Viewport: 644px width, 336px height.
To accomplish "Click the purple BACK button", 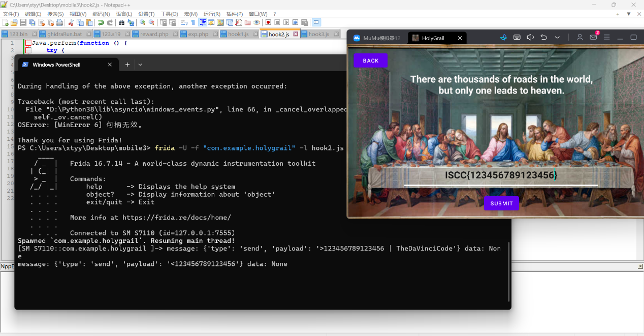I will 371,60.
